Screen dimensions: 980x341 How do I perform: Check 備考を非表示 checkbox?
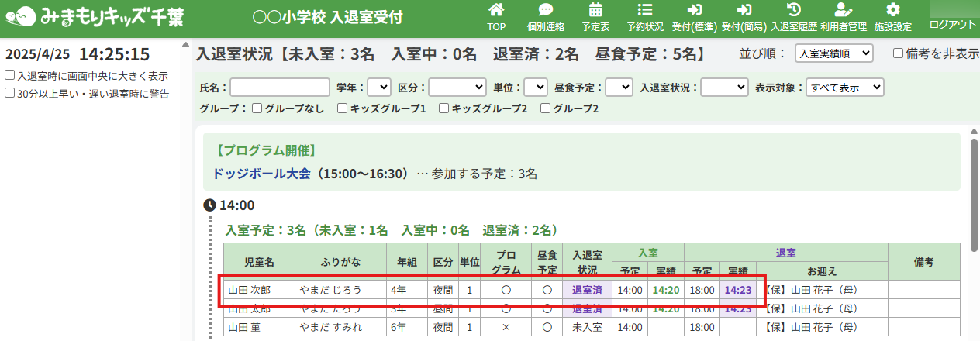pyautogui.click(x=898, y=53)
